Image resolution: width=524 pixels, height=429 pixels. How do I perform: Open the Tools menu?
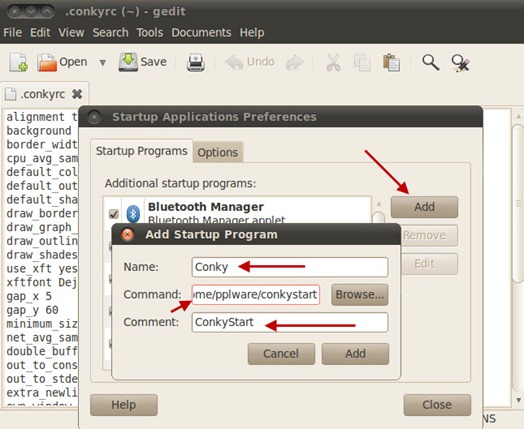point(150,33)
